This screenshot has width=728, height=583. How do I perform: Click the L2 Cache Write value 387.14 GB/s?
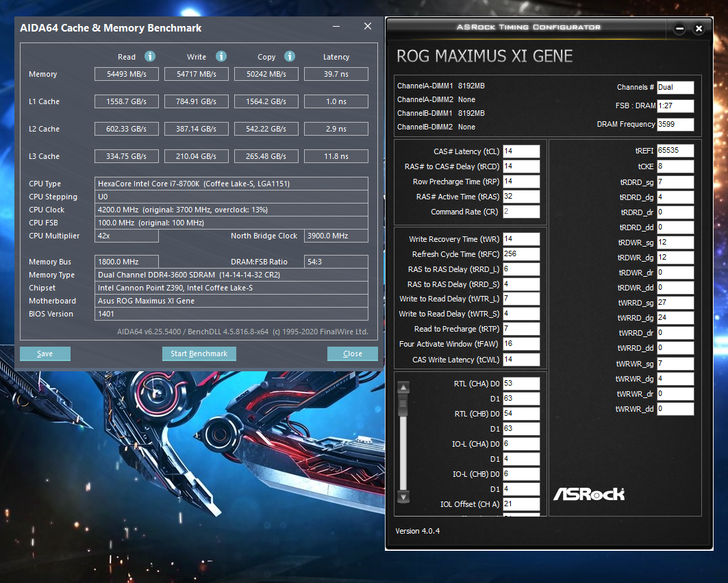point(197,129)
